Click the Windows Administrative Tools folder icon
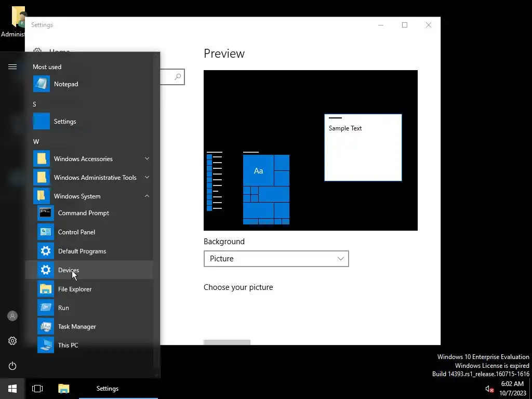 point(42,177)
